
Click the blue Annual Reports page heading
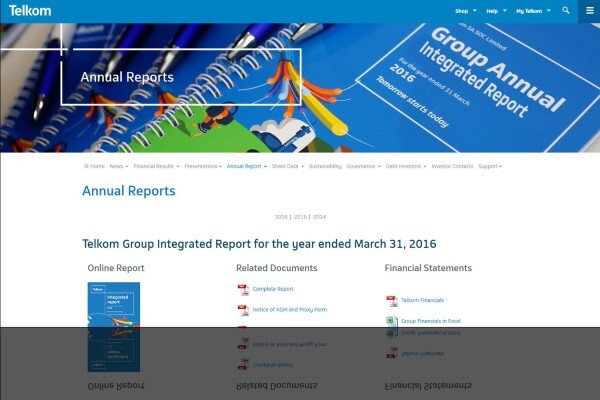[129, 191]
